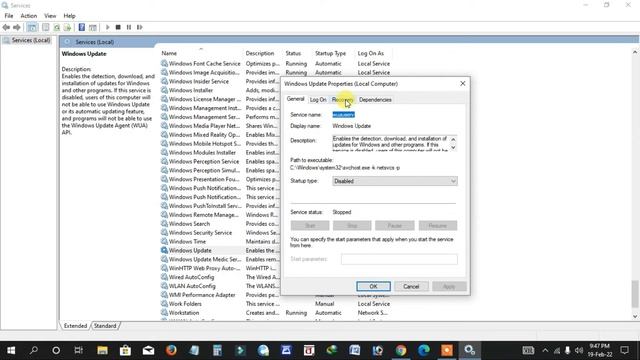The height and width of the screenshot is (360, 640).
Task: Select Wired AutoConfig service row
Action: [x=191, y=277]
